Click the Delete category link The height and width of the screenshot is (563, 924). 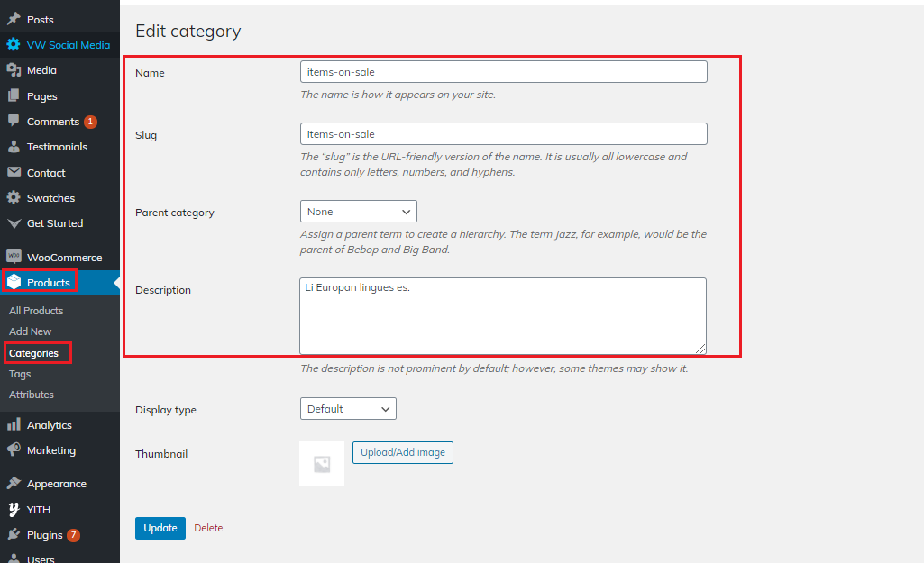(208, 528)
